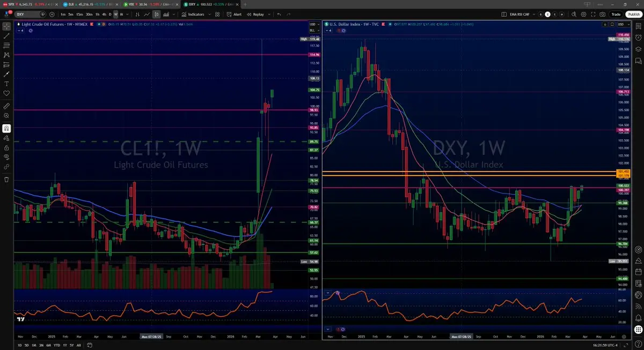Select the D daily timeframe
Image resolution: width=644 pixels, height=350 pixels.
110,14
